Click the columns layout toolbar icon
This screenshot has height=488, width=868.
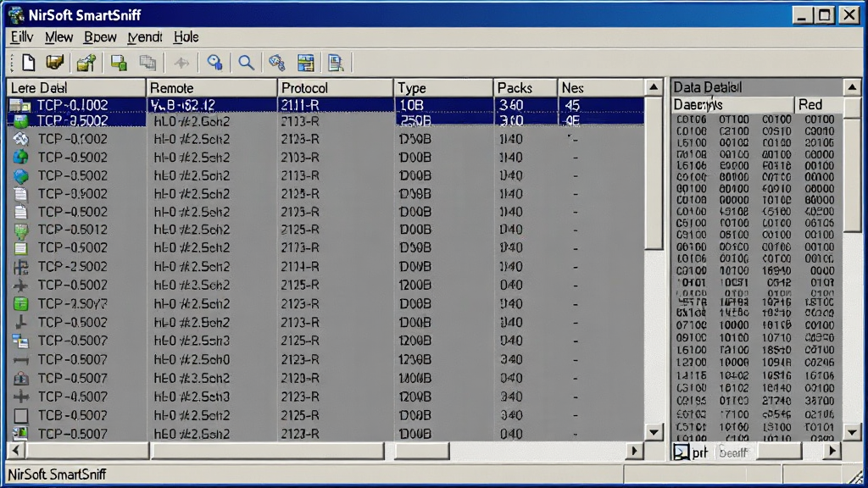coord(305,63)
